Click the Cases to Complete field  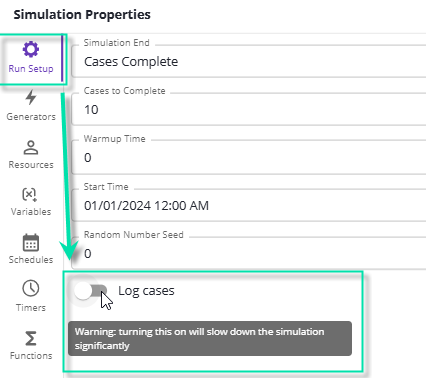(x=249, y=108)
